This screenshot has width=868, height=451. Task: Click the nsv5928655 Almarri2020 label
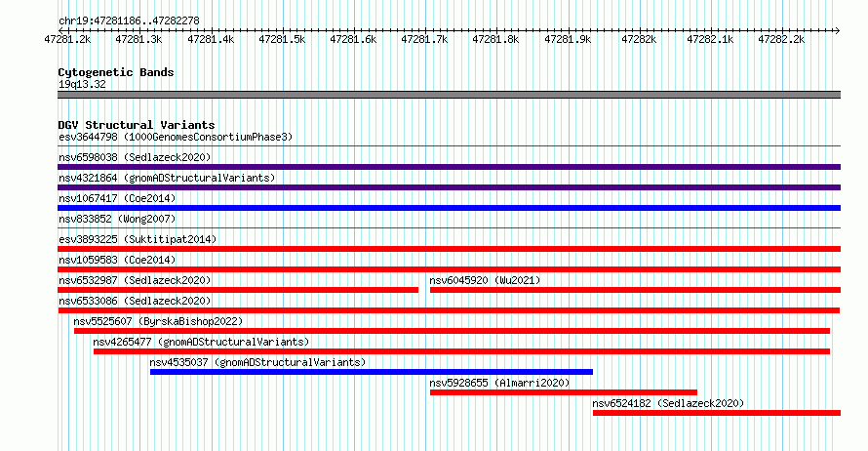(499, 383)
